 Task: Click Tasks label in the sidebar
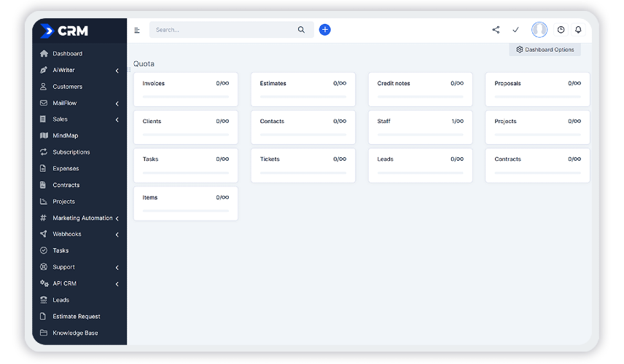61,250
